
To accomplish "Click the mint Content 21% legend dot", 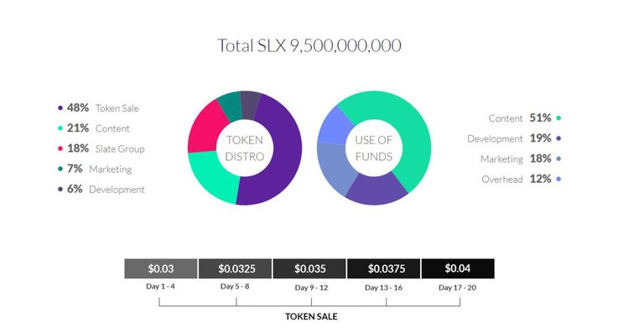I will [60, 128].
